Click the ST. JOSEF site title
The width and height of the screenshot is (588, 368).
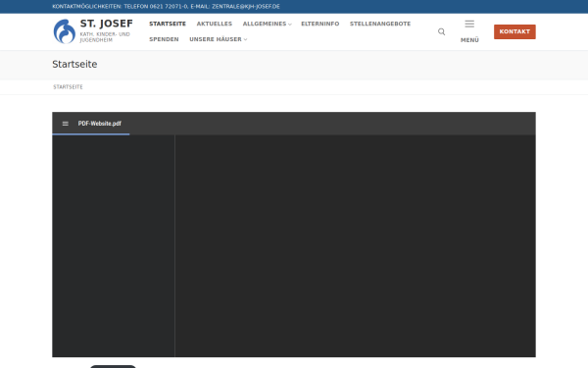coord(106,24)
